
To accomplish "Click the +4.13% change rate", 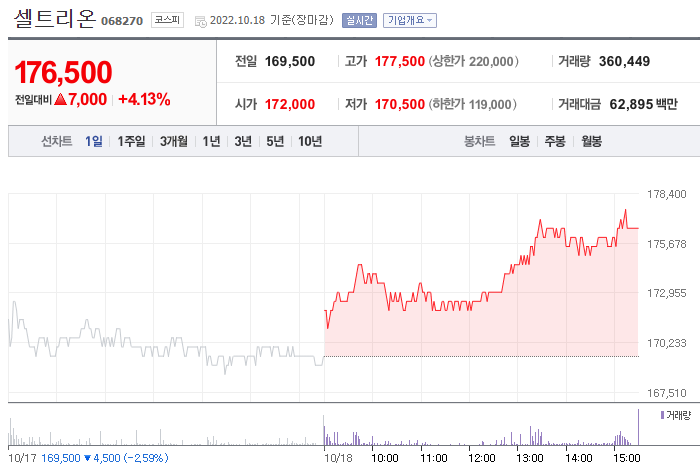I will click(144, 99).
